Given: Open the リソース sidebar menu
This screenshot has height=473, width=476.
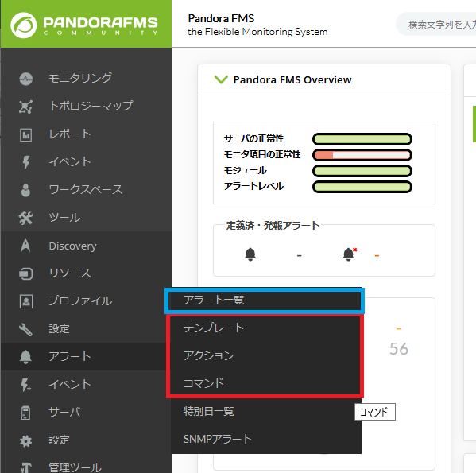Looking at the screenshot, I should tap(86, 273).
